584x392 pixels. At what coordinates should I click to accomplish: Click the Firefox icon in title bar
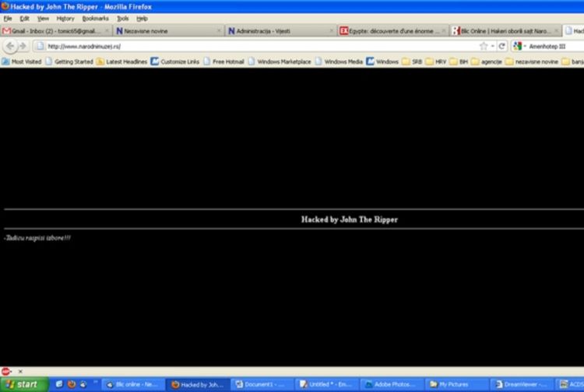coord(5,6)
